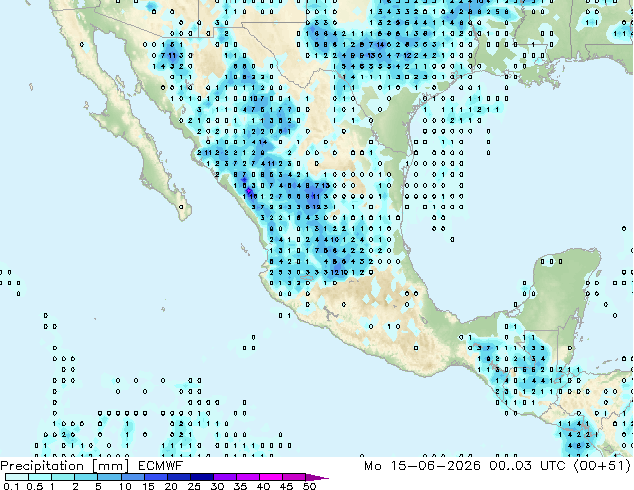The height and width of the screenshot is (490, 634).
Task: Click the legend label '50'
Action: 309,486
